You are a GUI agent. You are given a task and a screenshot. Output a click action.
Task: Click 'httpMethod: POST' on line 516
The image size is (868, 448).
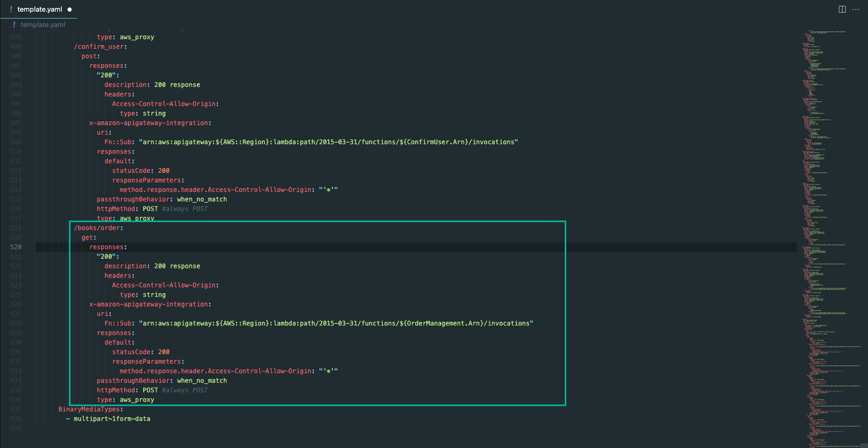[x=127, y=209]
